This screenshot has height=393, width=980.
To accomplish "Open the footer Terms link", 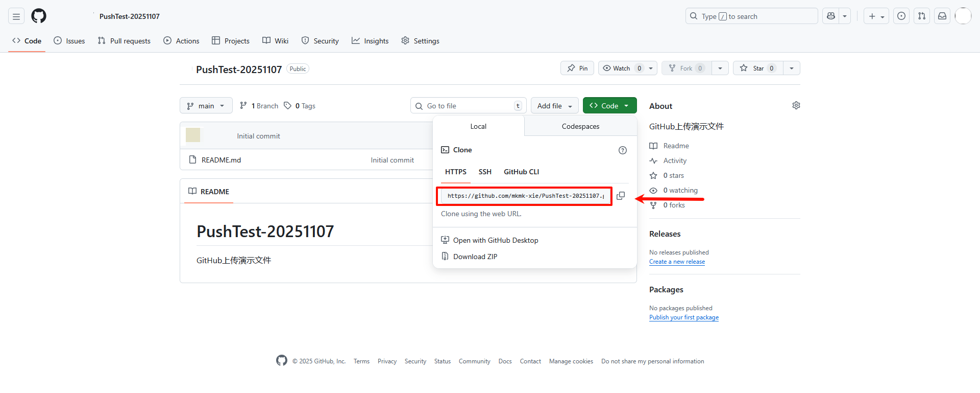I will point(361,361).
